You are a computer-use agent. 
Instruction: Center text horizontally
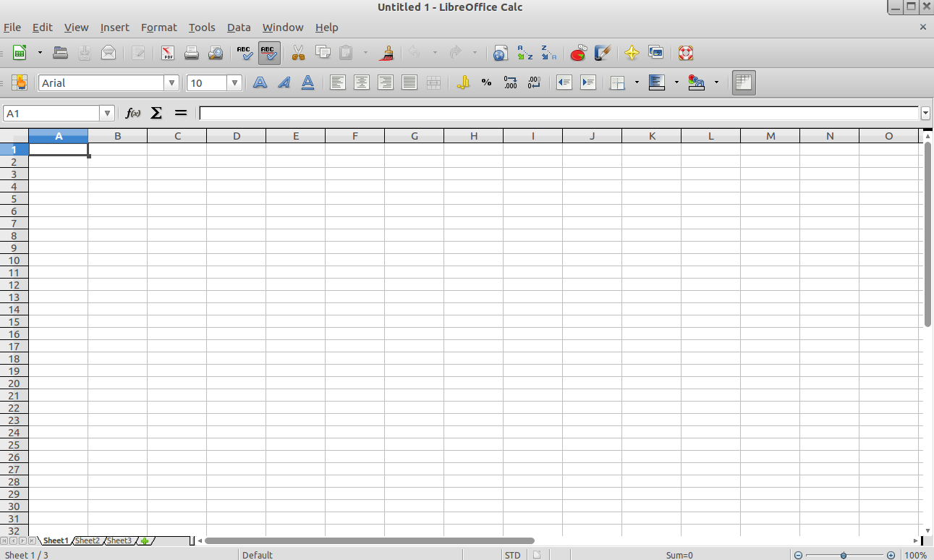[362, 82]
